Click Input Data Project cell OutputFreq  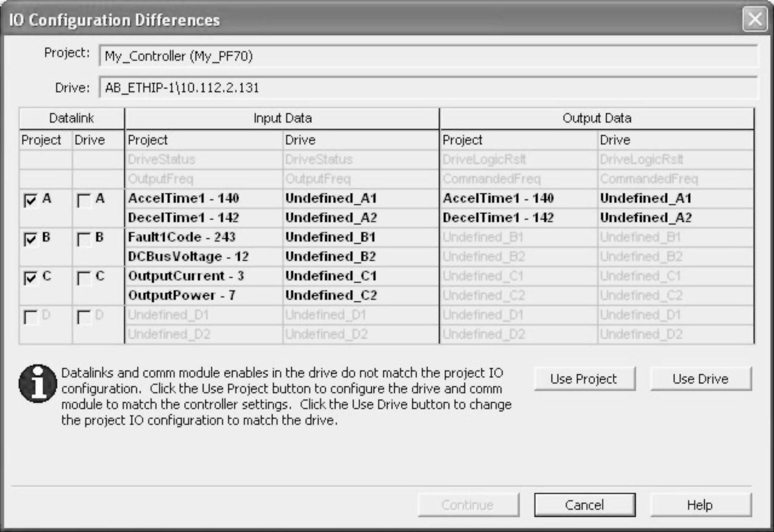[x=204, y=179]
